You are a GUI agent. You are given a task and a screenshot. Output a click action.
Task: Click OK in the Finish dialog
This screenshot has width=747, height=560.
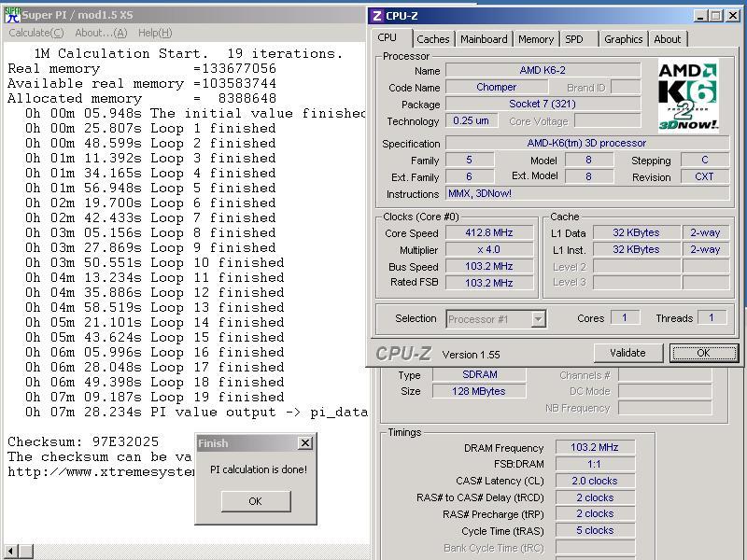point(256,501)
